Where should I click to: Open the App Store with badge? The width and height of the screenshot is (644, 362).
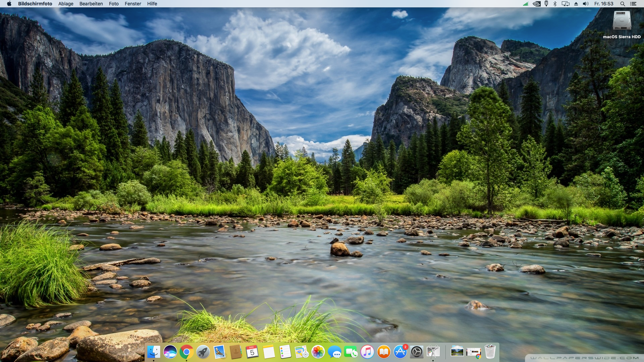(400, 352)
